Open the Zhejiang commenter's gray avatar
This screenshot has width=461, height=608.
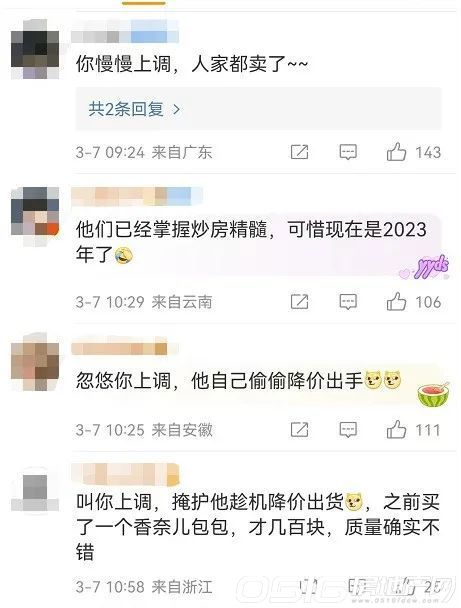click(x=35, y=492)
